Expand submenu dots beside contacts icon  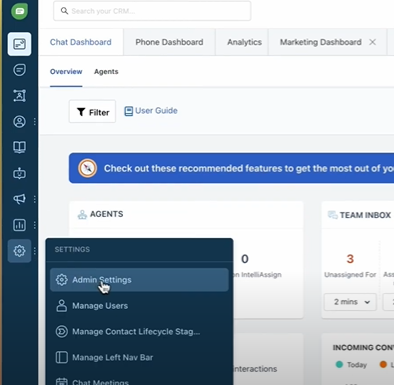tap(35, 122)
